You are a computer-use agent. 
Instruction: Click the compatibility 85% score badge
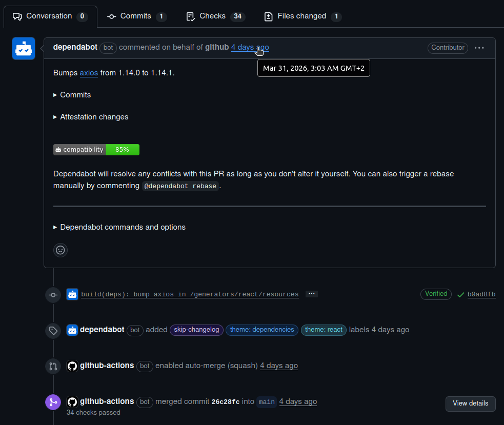[x=96, y=150]
